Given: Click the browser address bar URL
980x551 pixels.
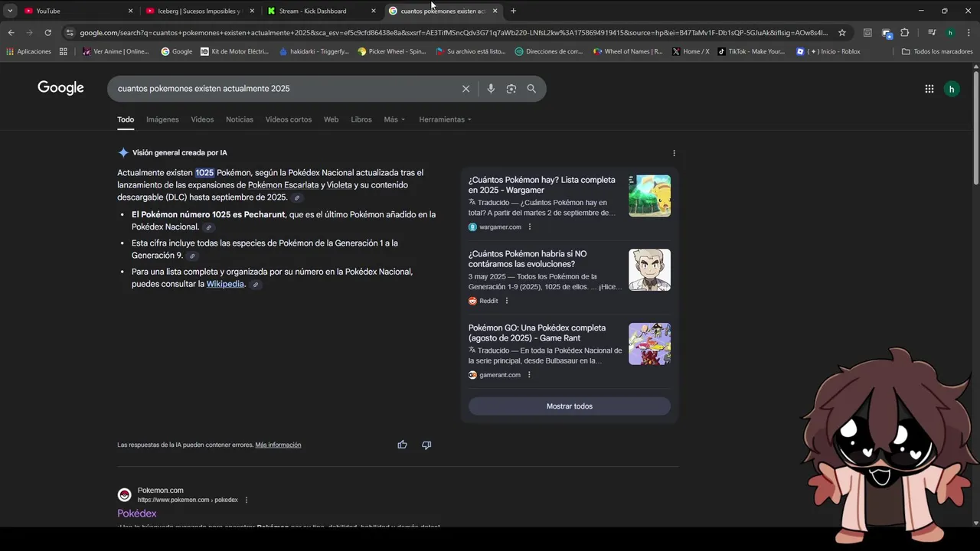Looking at the screenshot, I should click(x=453, y=33).
